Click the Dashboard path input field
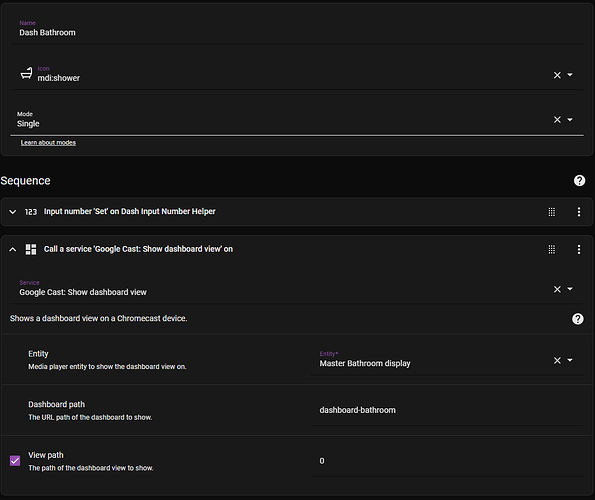 447,410
